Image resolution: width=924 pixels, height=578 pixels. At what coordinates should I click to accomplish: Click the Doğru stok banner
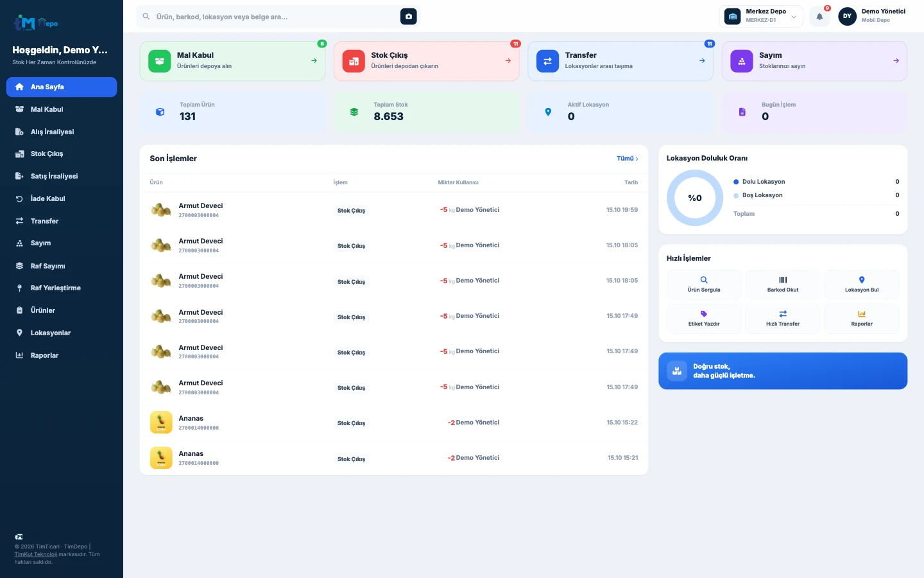[783, 371]
